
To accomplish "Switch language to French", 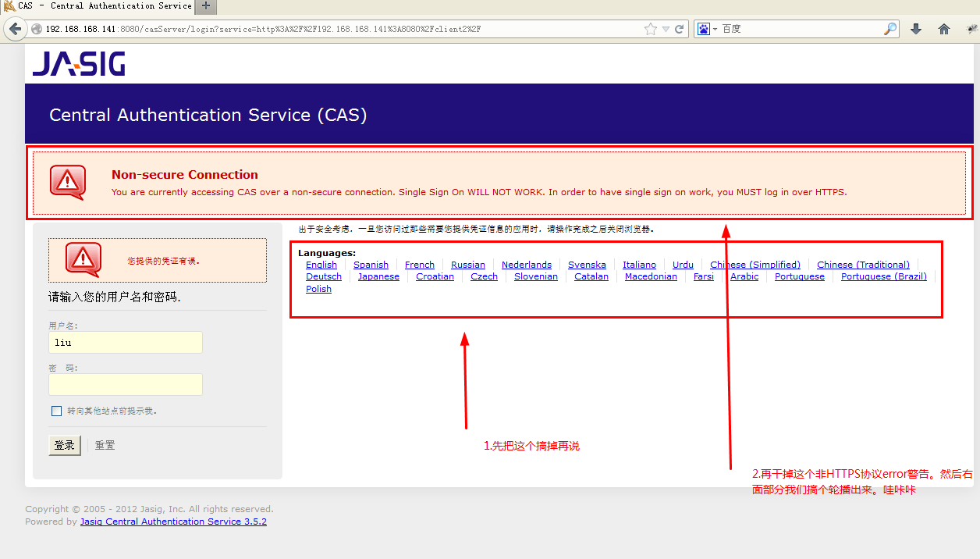I will [x=420, y=265].
